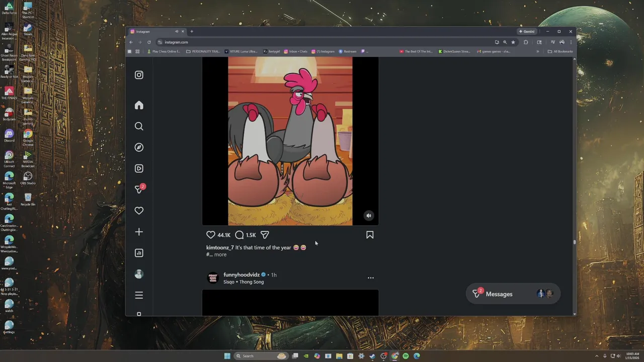
Task: Click the Instagram logo in sidebar
Action: (139, 75)
